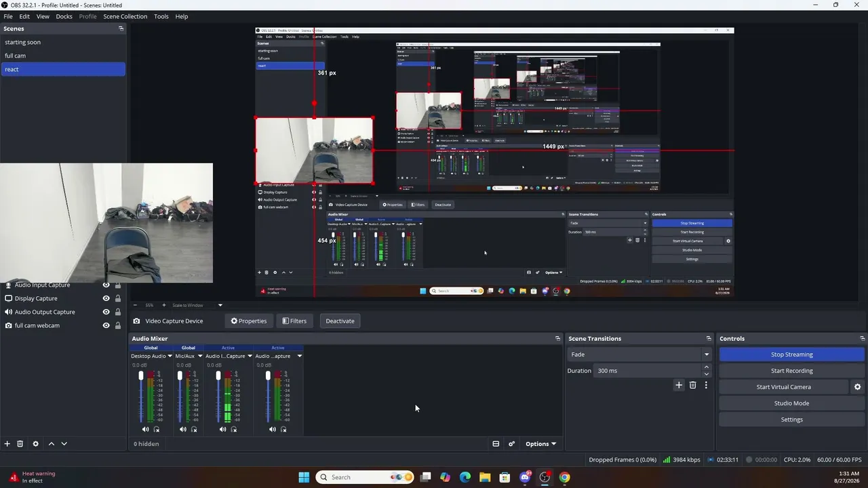The image size is (868, 488).
Task: Open Audio I...Capture channel menu arrow
Action: point(249,356)
